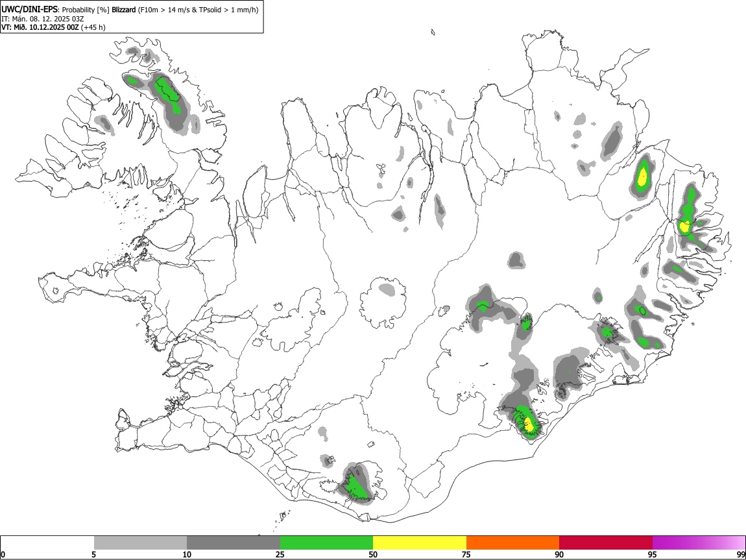Click the orange 75-90 legend swatch

click(x=513, y=542)
